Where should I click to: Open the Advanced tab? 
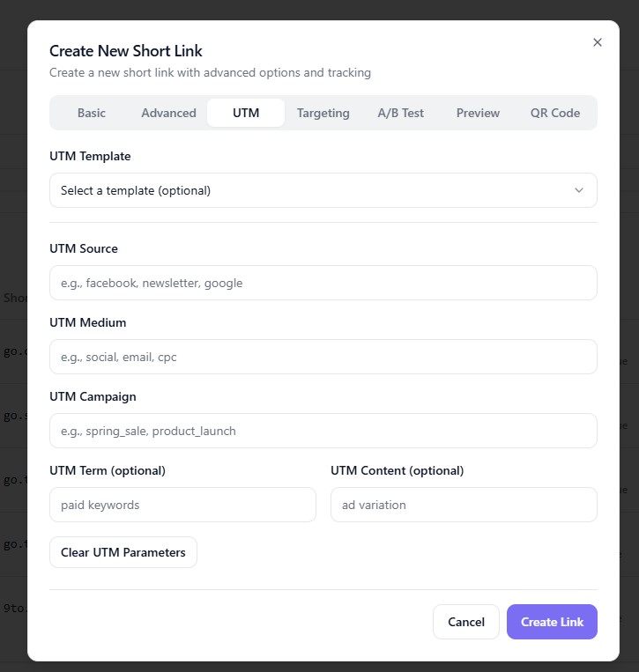168,113
